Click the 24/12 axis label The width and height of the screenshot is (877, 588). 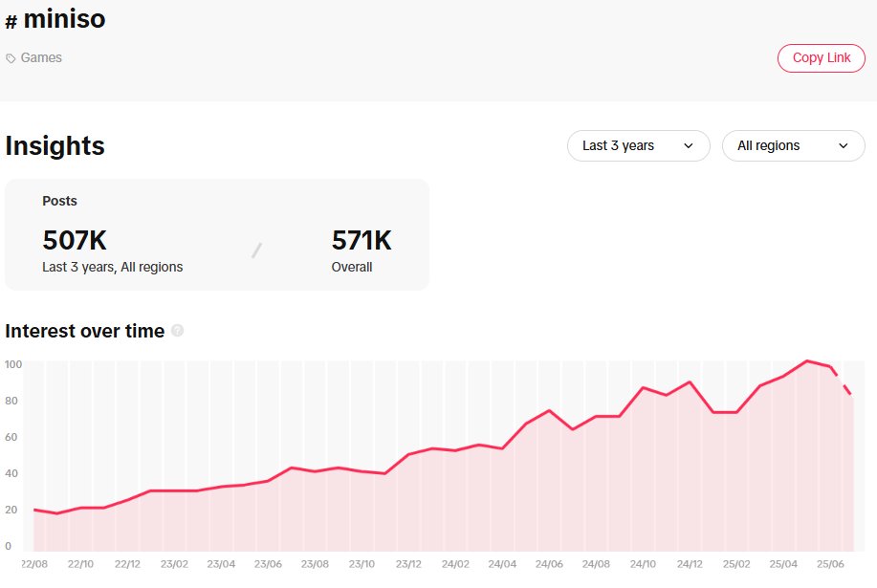690,564
